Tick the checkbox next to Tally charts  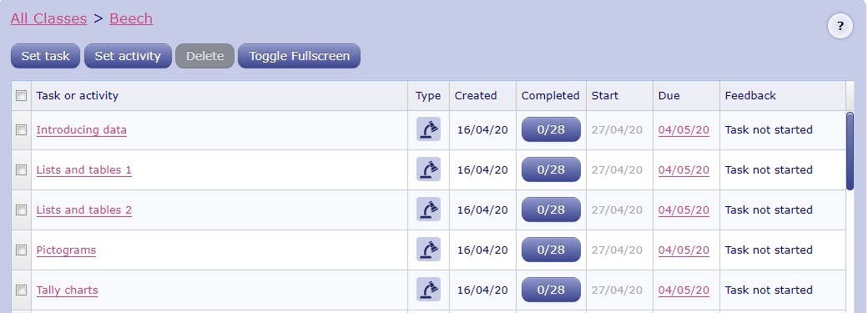pos(21,290)
